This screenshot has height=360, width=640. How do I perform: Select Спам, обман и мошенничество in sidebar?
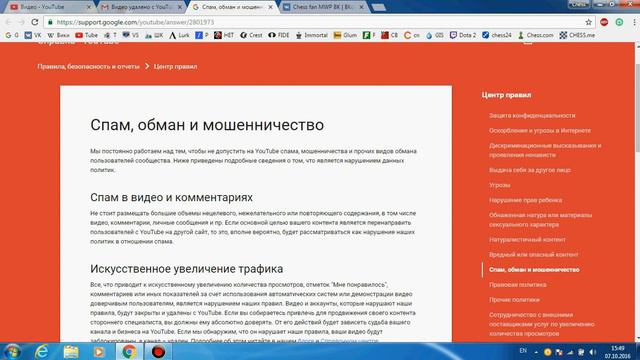pos(534,270)
